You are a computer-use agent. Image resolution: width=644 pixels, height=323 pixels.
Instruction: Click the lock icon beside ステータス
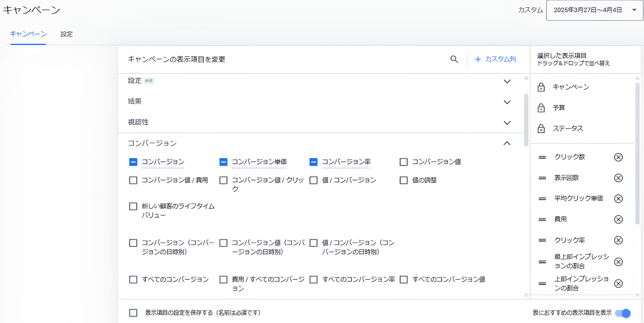[x=541, y=128]
